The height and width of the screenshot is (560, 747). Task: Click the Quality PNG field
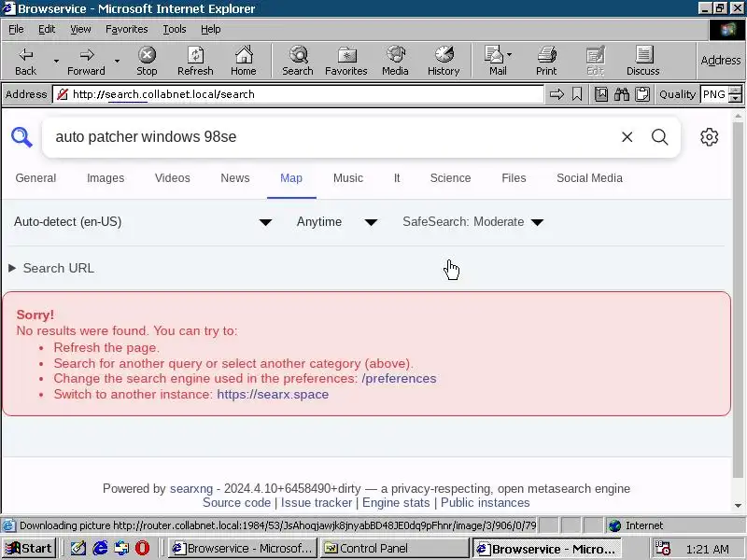click(714, 94)
